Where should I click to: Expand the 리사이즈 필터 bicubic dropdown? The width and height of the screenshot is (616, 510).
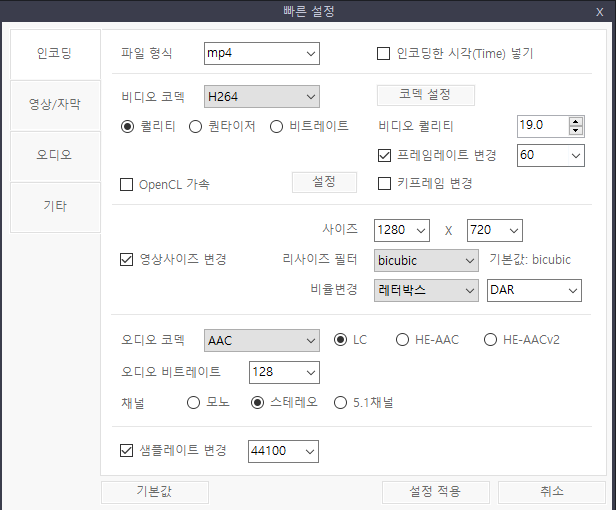(426, 261)
